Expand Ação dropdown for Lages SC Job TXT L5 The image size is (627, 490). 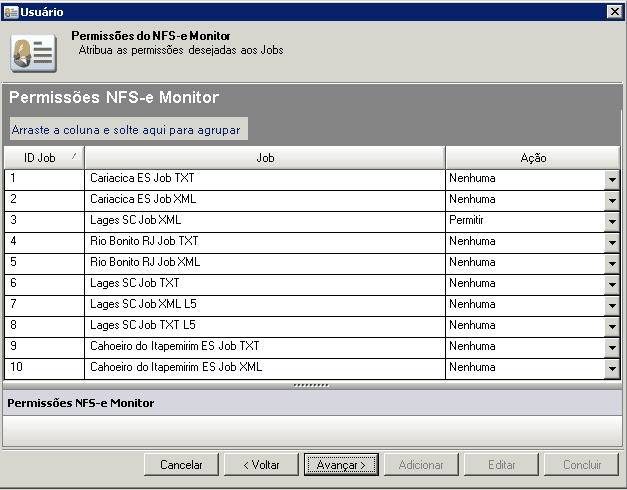click(612, 326)
